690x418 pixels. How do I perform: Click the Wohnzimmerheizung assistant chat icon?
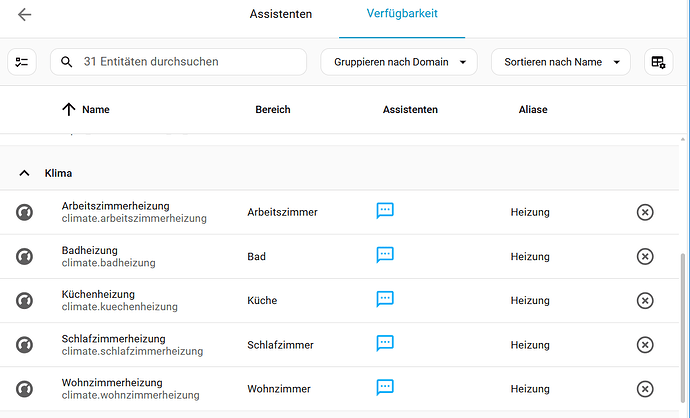385,388
